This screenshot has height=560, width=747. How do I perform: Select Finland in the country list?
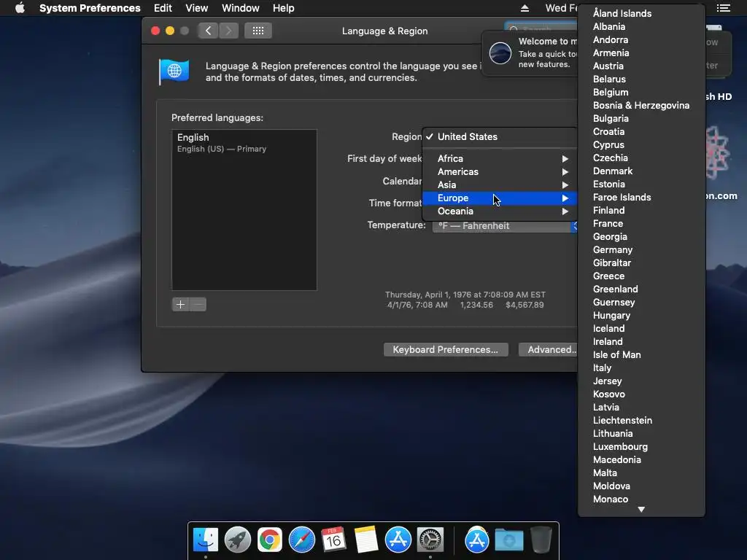[x=641, y=211]
